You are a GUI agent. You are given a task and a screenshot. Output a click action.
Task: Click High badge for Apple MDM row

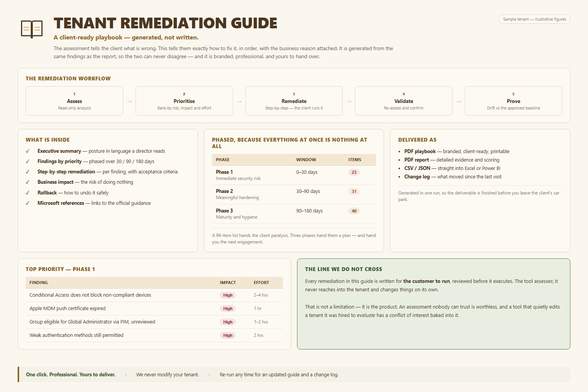(x=228, y=309)
